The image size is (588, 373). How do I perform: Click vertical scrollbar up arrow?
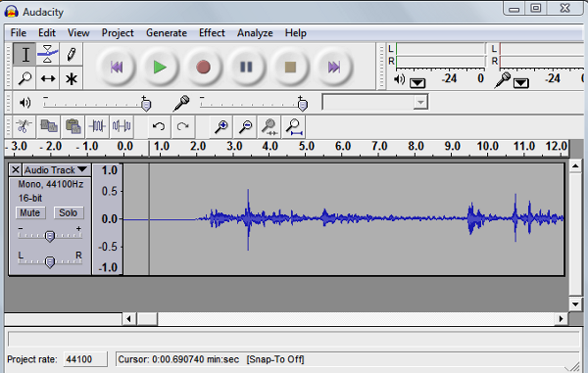(575, 165)
